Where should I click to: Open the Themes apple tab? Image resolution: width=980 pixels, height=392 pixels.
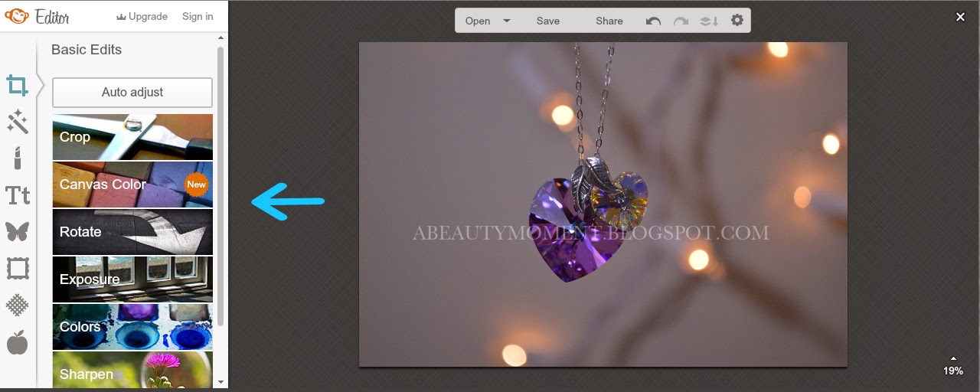pyautogui.click(x=18, y=342)
